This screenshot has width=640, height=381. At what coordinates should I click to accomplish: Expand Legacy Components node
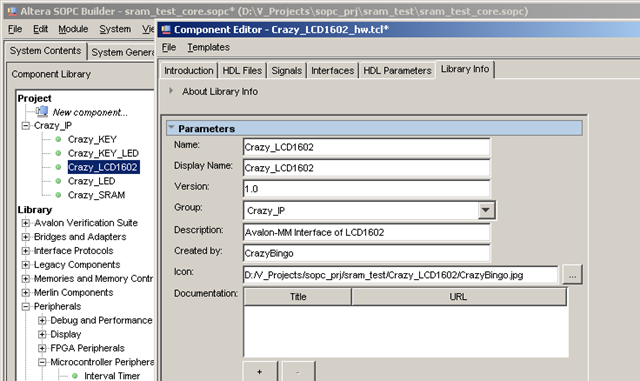(x=26, y=265)
